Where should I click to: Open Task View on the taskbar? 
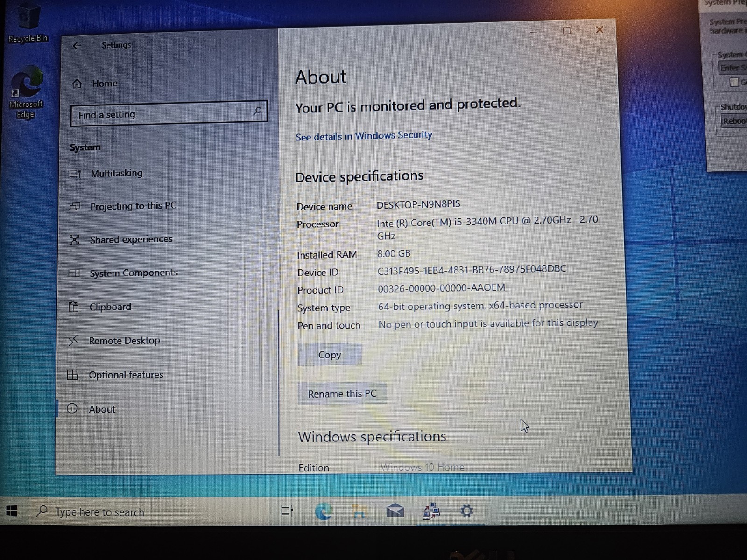(287, 511)
